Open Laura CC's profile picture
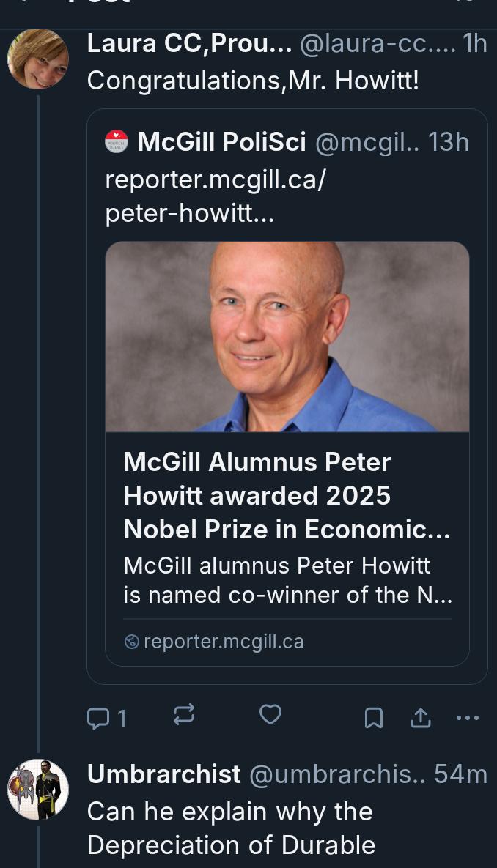 [38, 59]
